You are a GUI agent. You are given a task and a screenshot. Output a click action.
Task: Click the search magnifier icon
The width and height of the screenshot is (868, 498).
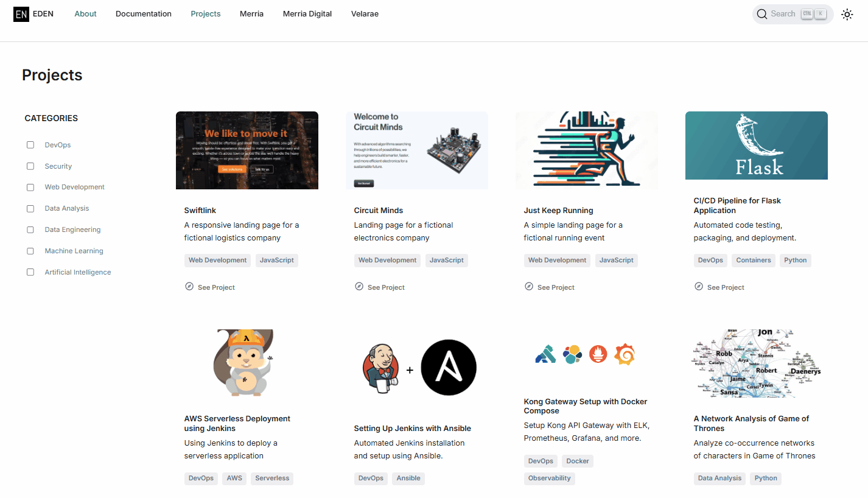(x=762, y=14)
